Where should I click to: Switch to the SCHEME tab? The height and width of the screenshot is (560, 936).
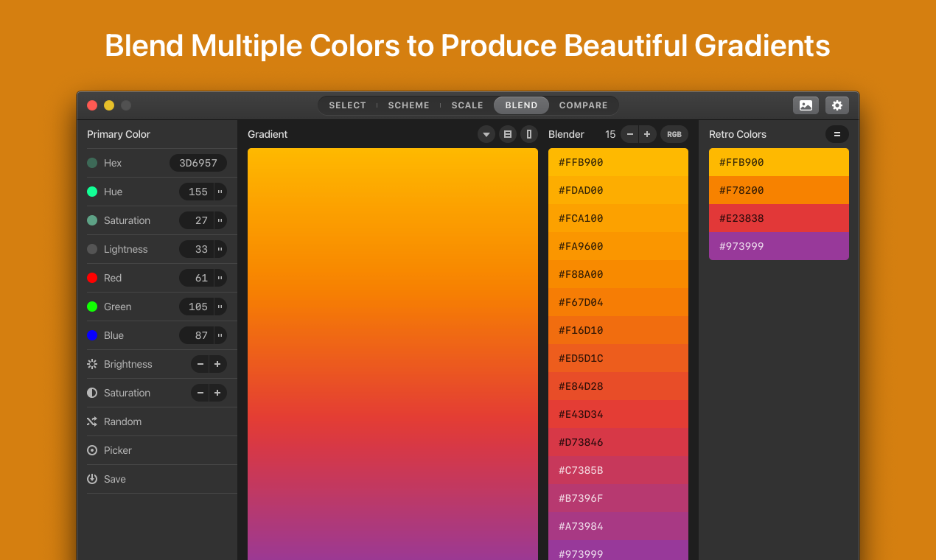(x=408, y=105)
